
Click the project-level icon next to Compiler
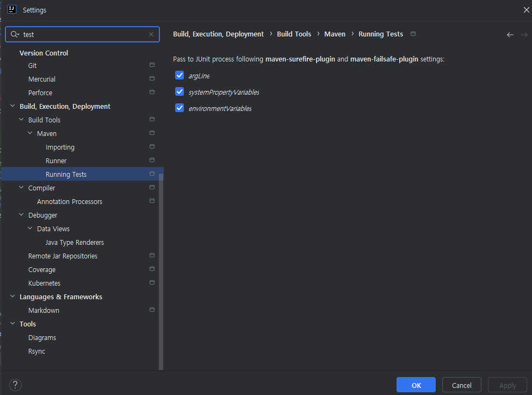click(152, 187)
